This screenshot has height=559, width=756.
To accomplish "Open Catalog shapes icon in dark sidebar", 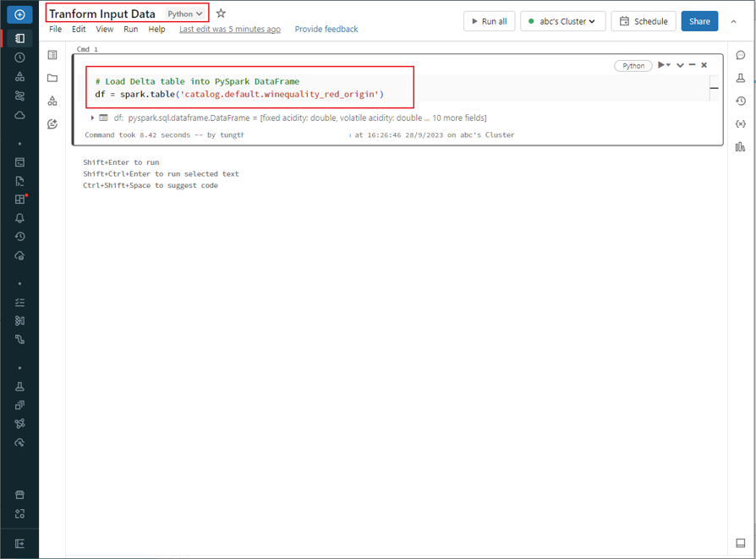I will point(19,77).
